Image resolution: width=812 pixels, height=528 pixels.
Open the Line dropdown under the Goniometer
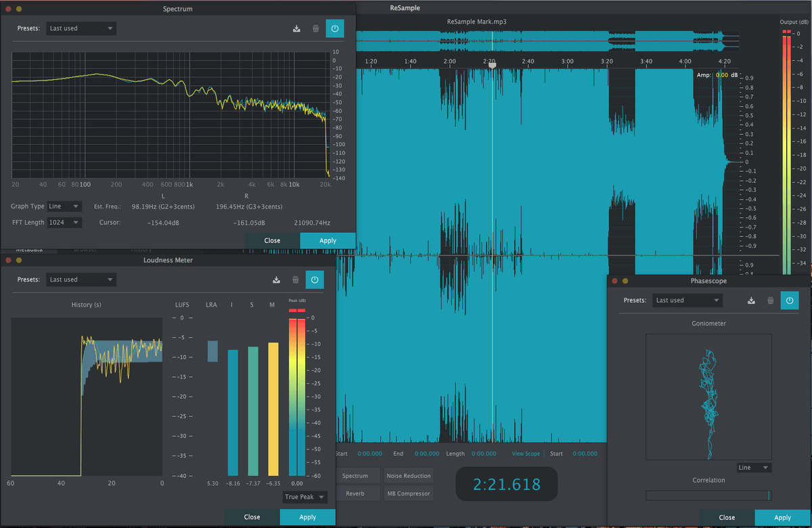point(754,467)
